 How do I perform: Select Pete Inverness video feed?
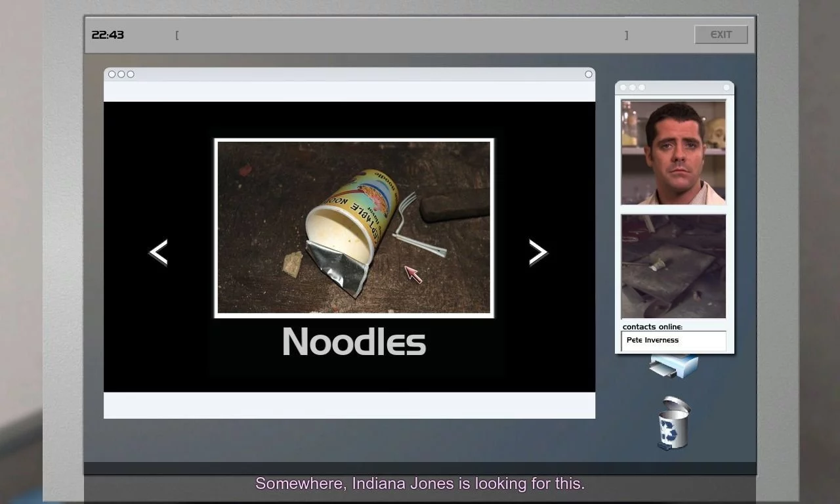673,152
